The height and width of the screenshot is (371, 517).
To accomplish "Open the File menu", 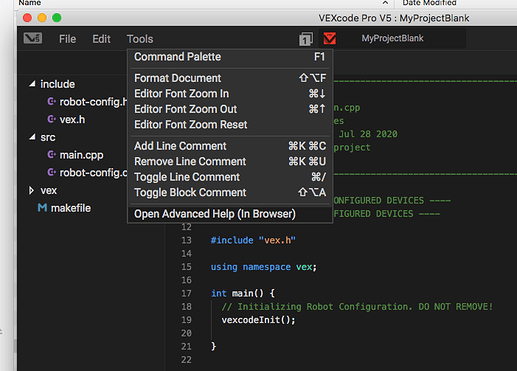I will [x=68, y=39].
